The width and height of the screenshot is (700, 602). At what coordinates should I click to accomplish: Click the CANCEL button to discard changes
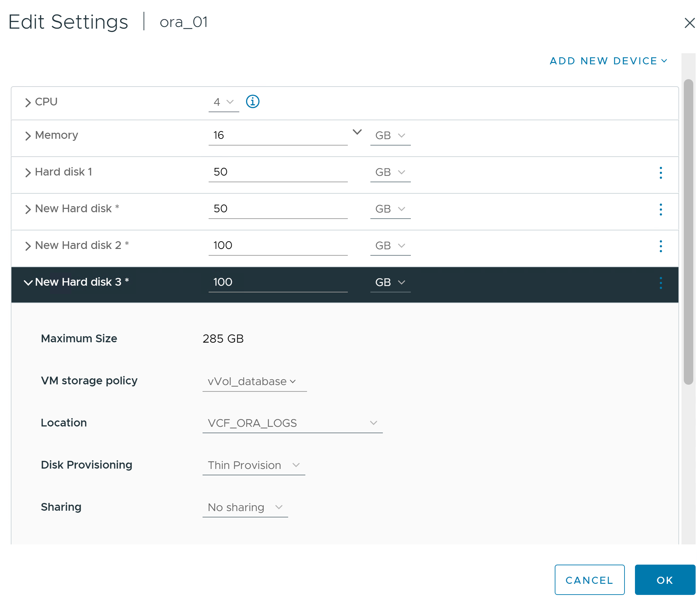[590, 579]
